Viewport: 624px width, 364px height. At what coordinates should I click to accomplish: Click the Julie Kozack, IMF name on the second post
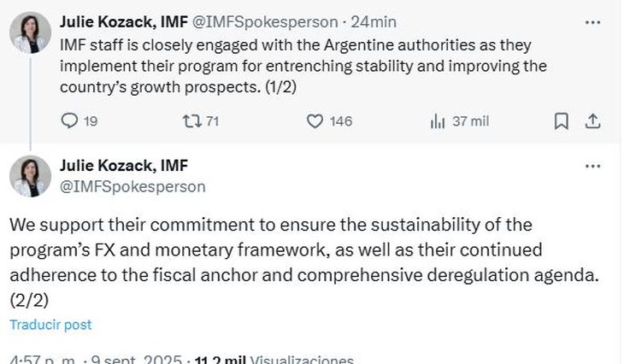124,166
